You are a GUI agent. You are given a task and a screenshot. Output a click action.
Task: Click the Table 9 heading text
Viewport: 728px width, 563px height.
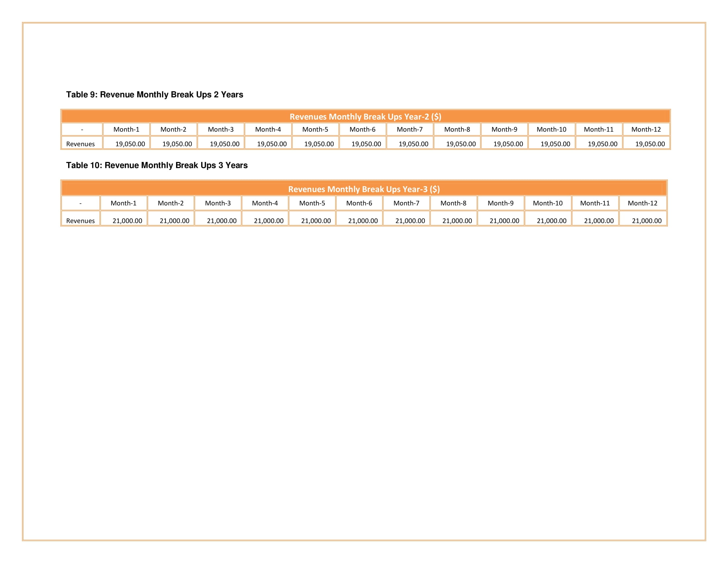point(154,95)
